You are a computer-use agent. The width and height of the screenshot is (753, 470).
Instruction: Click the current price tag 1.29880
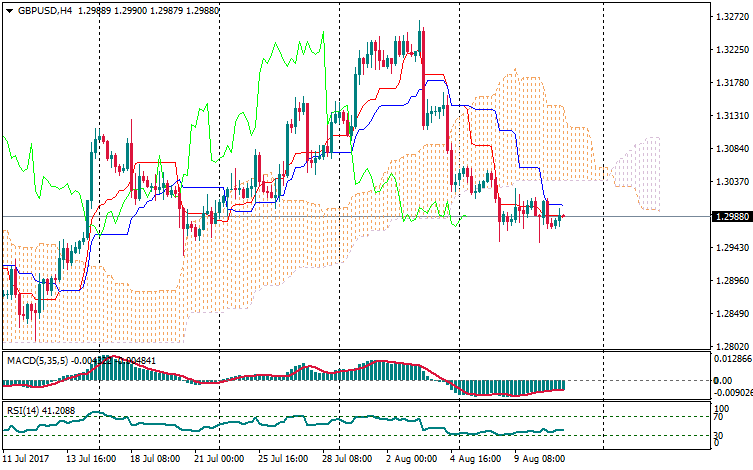[729, 216]
